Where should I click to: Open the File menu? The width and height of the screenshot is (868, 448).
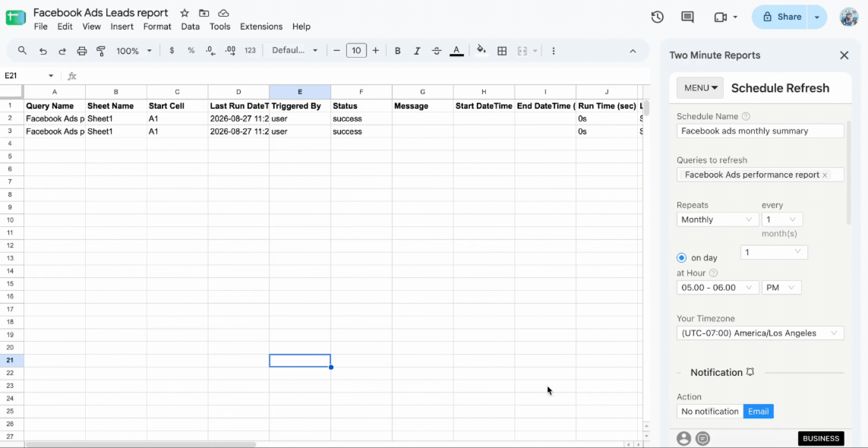click(40, 26)
